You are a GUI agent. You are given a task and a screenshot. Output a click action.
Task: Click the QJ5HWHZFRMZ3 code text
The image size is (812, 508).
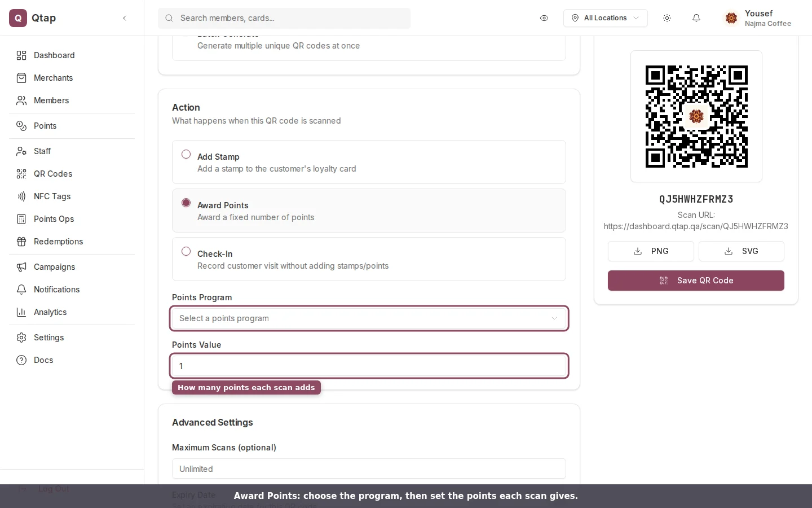click(696, 199)
